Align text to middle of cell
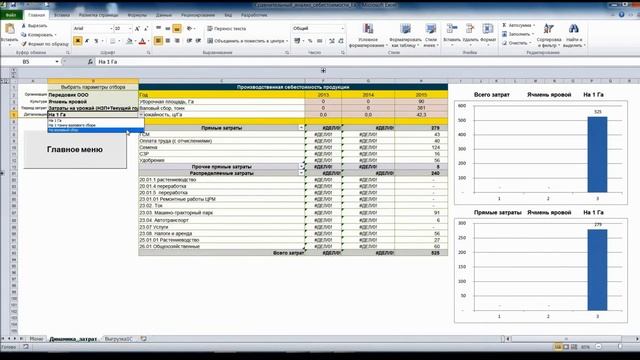The height and width of the screenshot is (360, 640). click(x=168, y=29)
